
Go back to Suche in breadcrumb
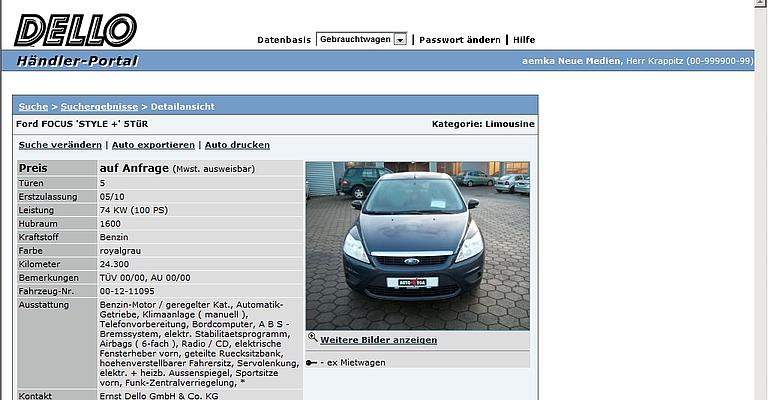pyautogui.click(x=33, y=106)
